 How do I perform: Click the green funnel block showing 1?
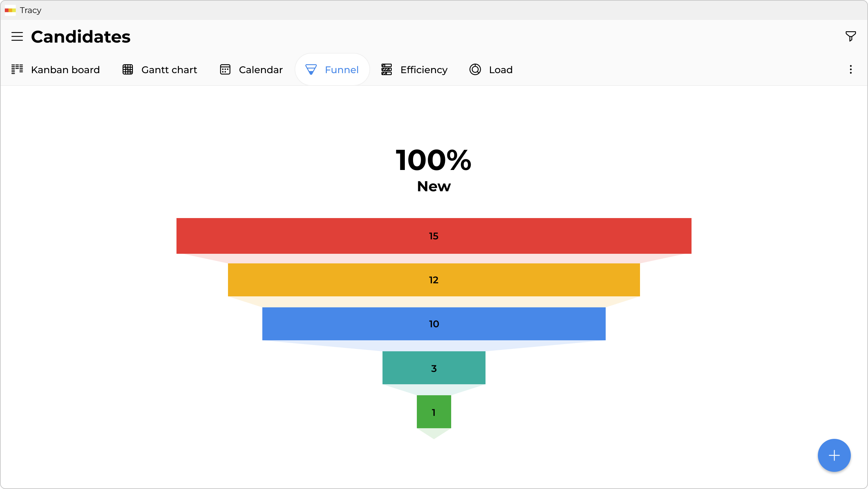(x=434, y=412)
